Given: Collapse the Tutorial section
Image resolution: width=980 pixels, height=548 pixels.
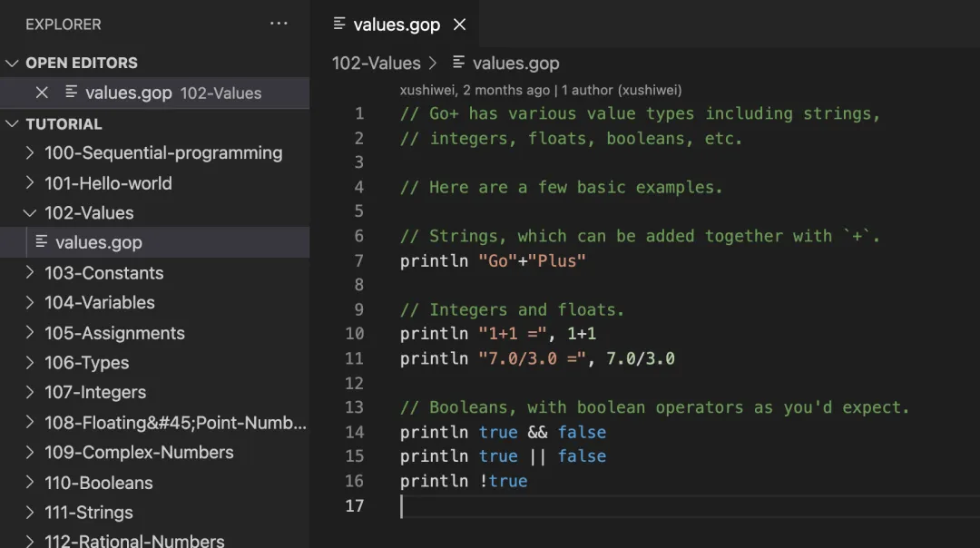Looking at the screenshot, I should [x=13, y=123].
